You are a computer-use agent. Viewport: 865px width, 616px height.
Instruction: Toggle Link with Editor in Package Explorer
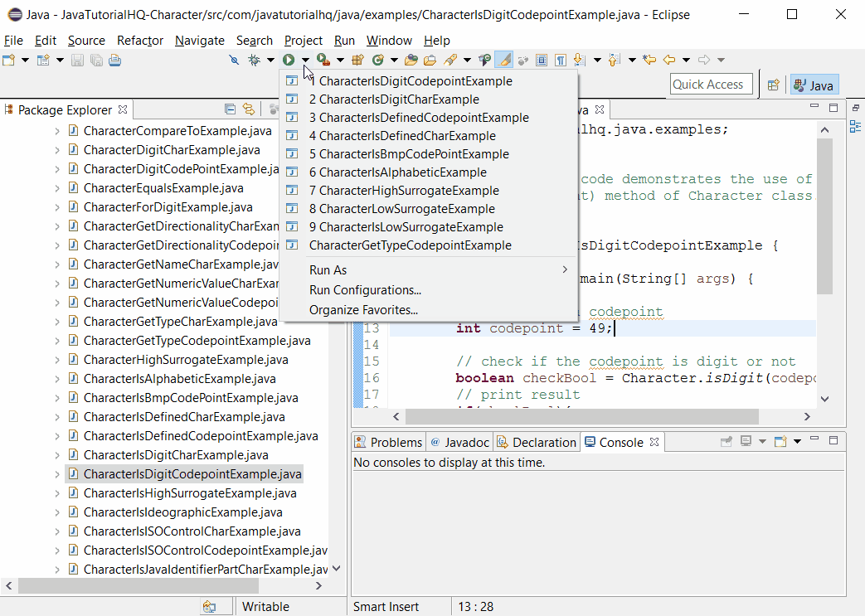[x=250, y=109]
